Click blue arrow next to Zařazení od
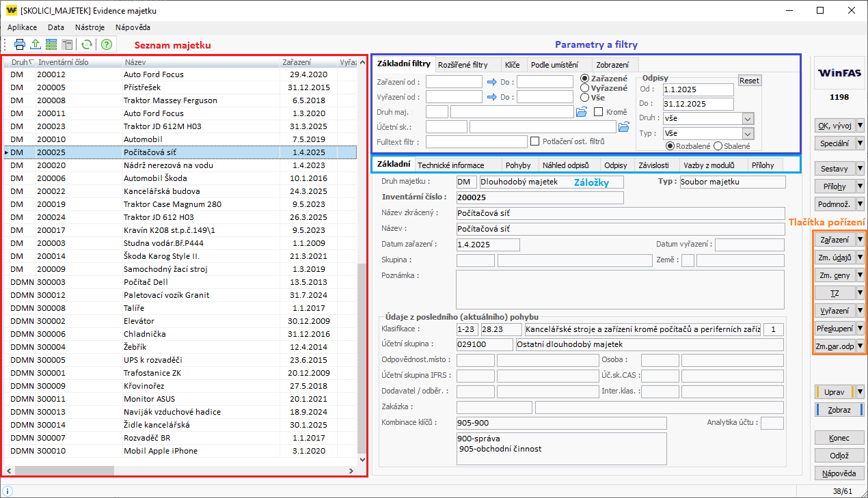 [x=491, y=82]
